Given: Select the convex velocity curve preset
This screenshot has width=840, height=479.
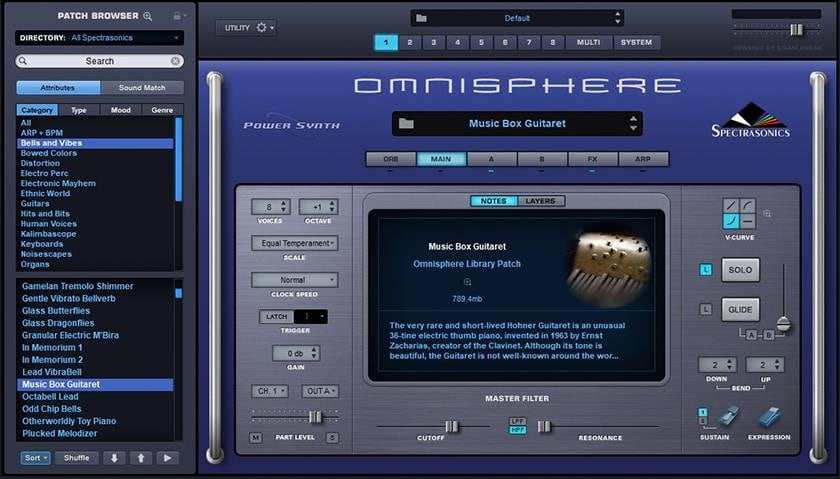Looking at the screenshot, I should point(748,206).
